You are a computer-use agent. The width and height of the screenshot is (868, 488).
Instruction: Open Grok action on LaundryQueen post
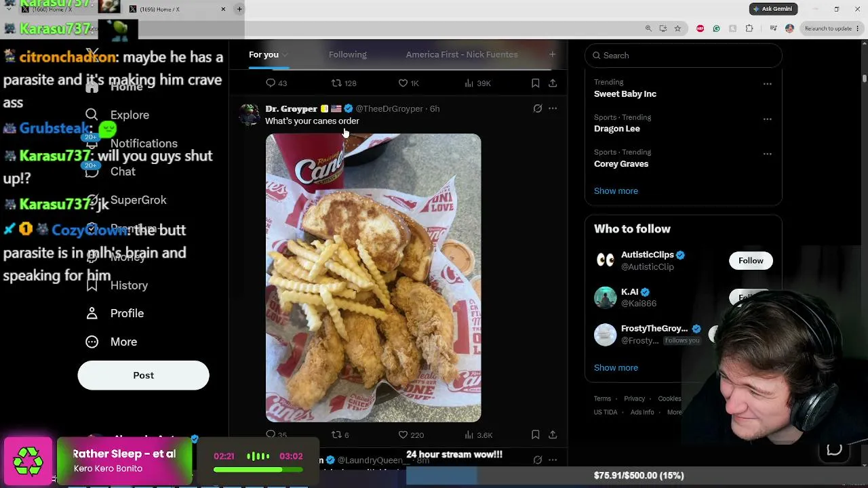point(538,460)
